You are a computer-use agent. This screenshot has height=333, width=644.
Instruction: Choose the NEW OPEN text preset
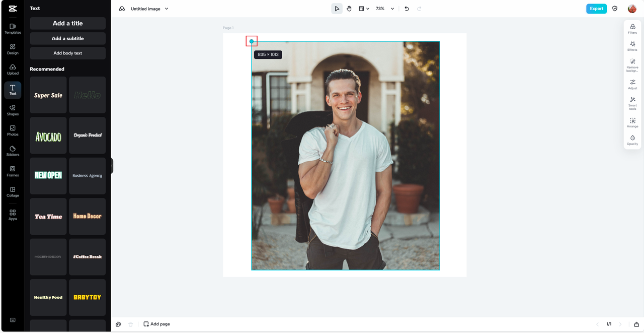[x=48, y=176]
